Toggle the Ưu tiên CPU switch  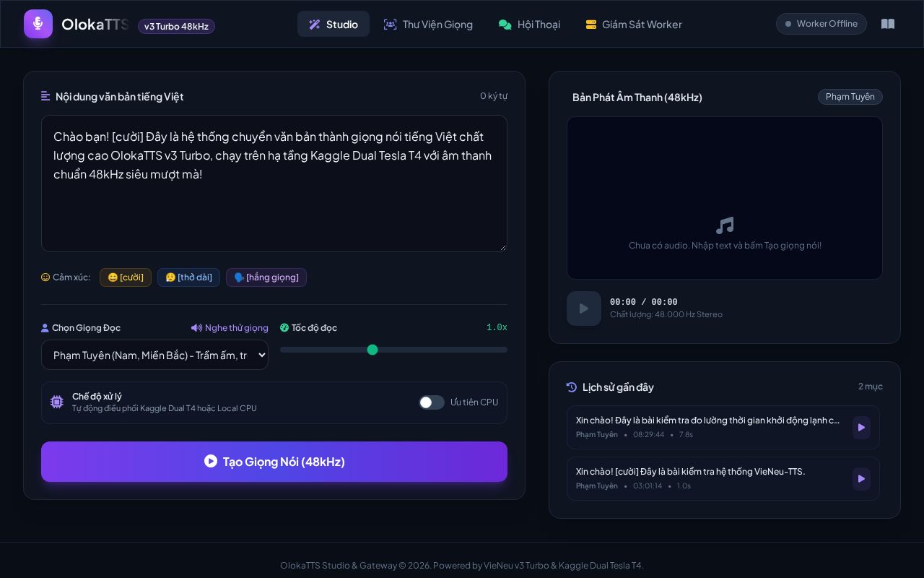432,402
